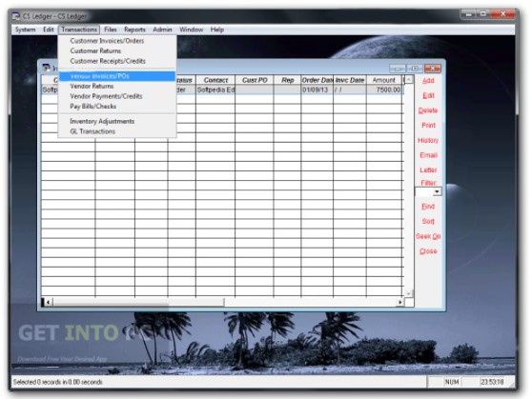Click the grid's scroll down arrow
532x399 pixels.
pyautogui.click(x=409, y=293)
